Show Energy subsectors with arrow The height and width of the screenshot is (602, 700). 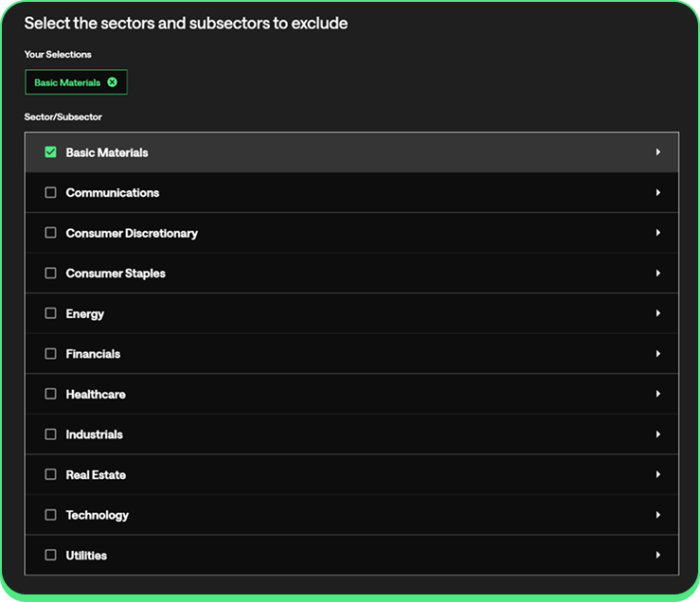pyautogui.click(x=658, y=313)
